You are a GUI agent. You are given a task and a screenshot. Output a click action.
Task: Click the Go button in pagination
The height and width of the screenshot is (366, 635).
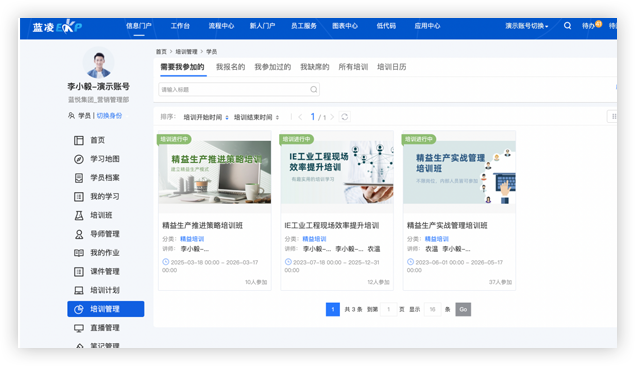(463, 309)
